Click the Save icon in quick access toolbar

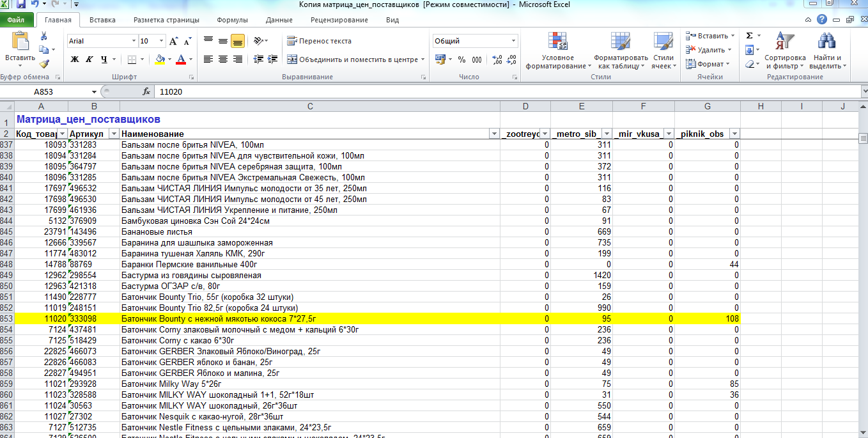[21, 4]
